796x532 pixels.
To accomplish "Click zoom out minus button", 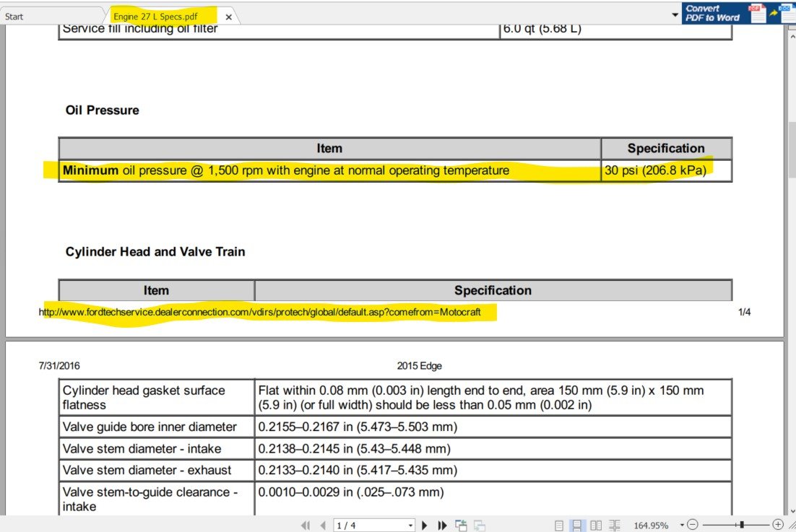I will [693, 525].
